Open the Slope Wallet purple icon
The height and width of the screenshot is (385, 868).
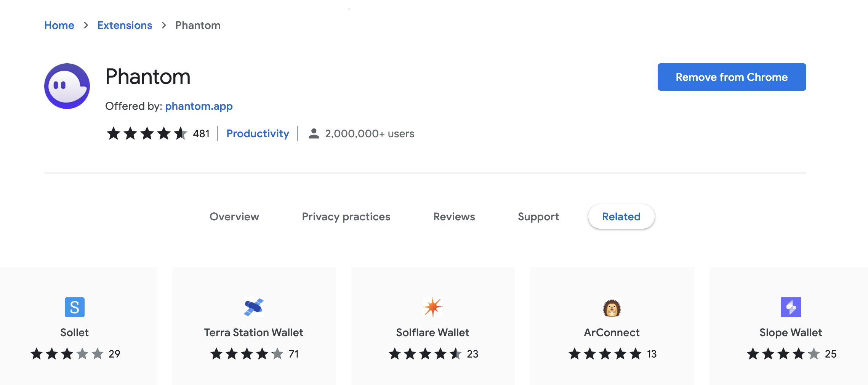791,307
